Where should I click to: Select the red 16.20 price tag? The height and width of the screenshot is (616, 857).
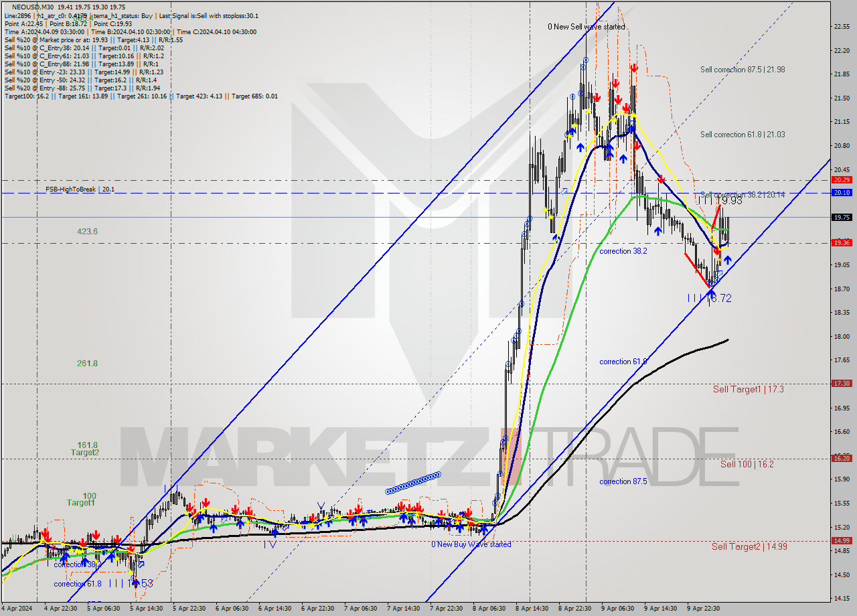[x=842, y=458]
